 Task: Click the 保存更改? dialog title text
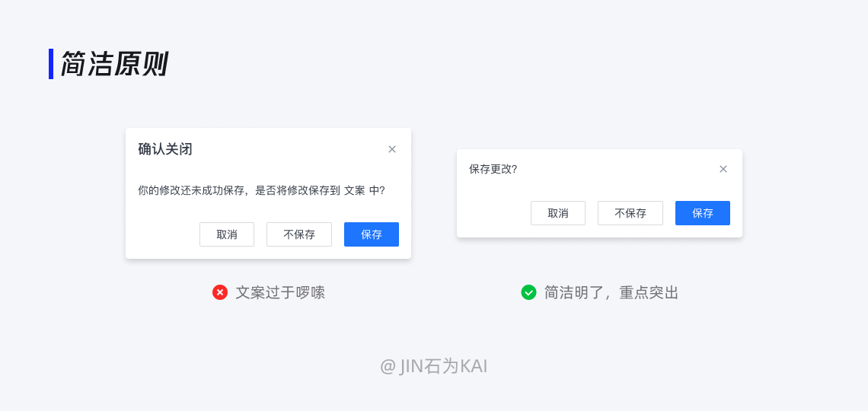tap(493, 169)
